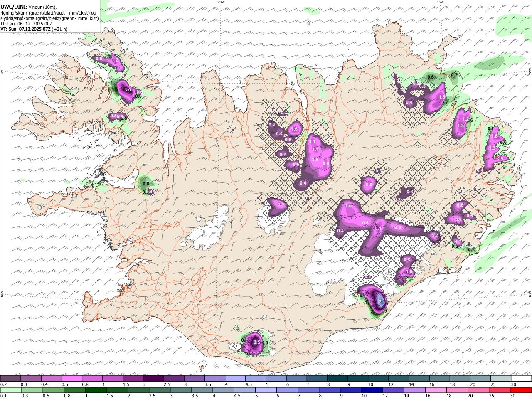Pick the grey-green 3–3.5 rain legend swatch
Image resolution: width=532 pixels, height=399 pixels.
(181, 390)
